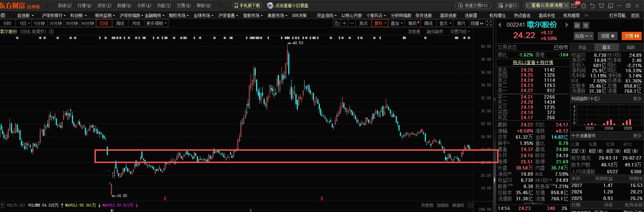This screenshot has height=212, width=644.
Task: Click the skin shirt icon in title bar
Action: [x=602, y=5]
